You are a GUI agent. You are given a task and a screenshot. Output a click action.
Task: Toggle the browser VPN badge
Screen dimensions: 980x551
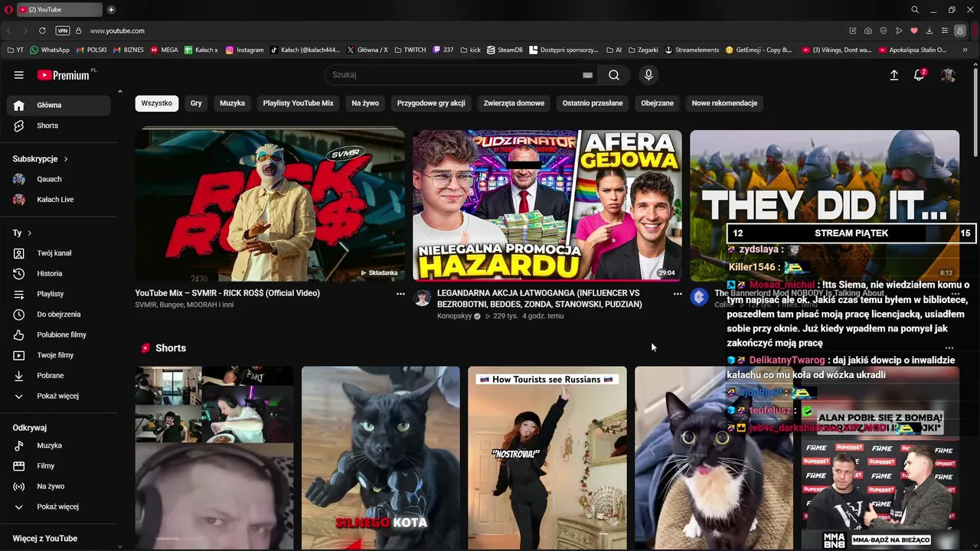[63, 31]
